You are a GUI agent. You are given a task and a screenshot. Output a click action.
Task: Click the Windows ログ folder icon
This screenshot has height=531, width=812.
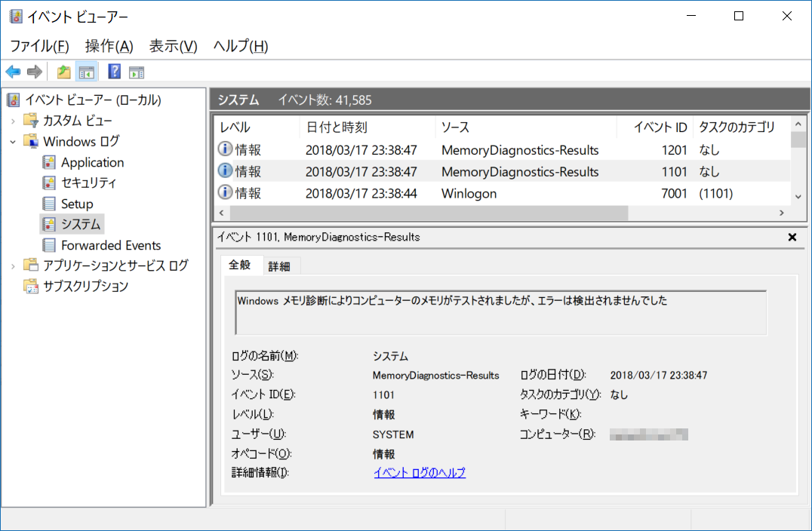[x=30, y=141]
